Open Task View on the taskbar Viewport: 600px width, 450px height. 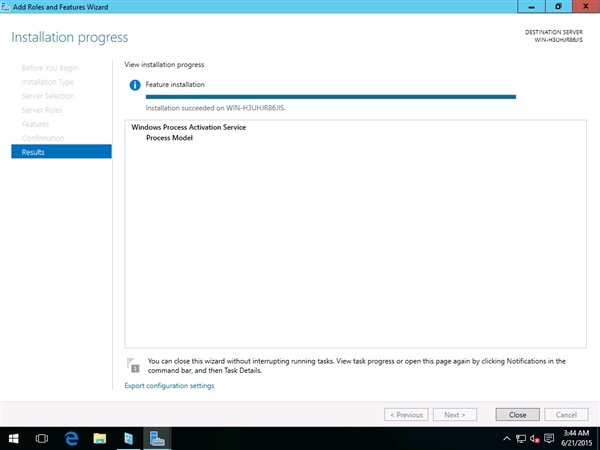coord(42,439)
